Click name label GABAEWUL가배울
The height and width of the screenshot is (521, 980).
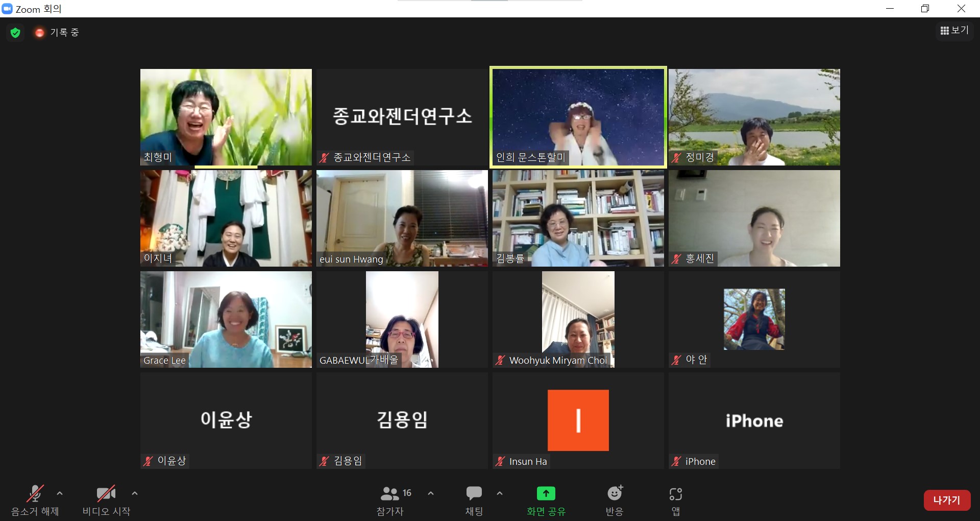pyautogui.click(x=359, y=360)
